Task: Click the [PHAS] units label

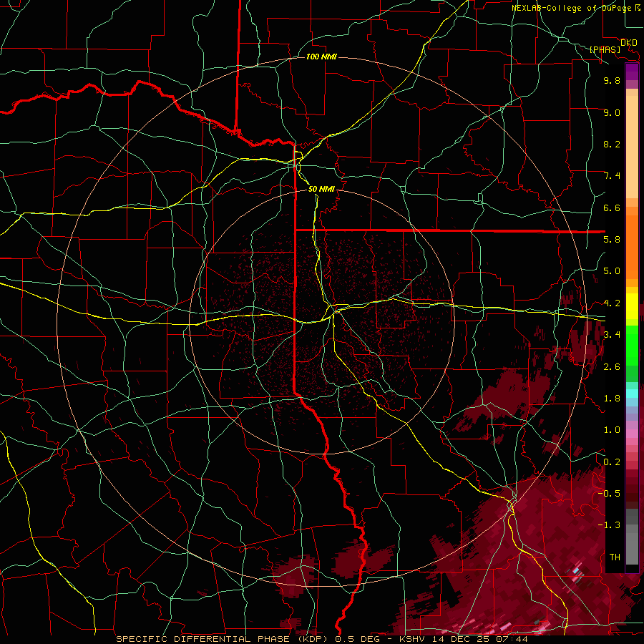Action: tap(605, 49)
